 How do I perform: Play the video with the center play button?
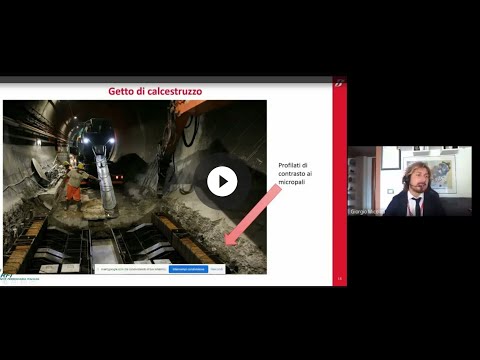[222, 182]
